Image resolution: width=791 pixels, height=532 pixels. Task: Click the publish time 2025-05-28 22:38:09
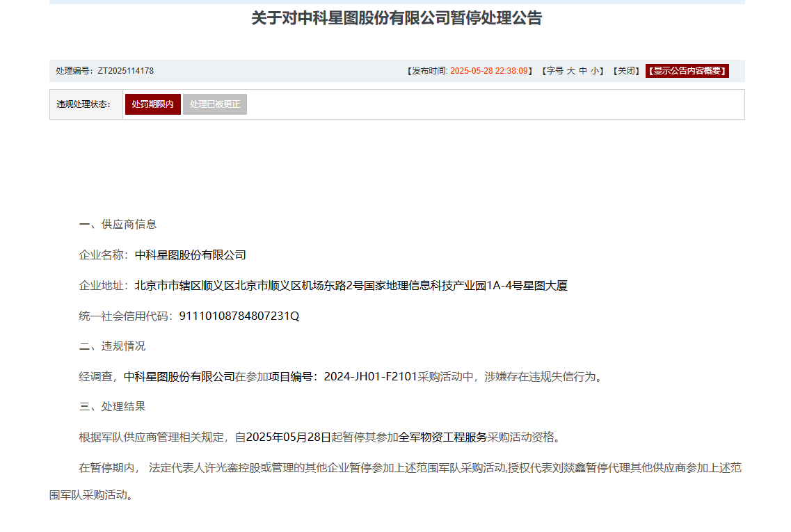pyautogui.click(x=489, y=71)
